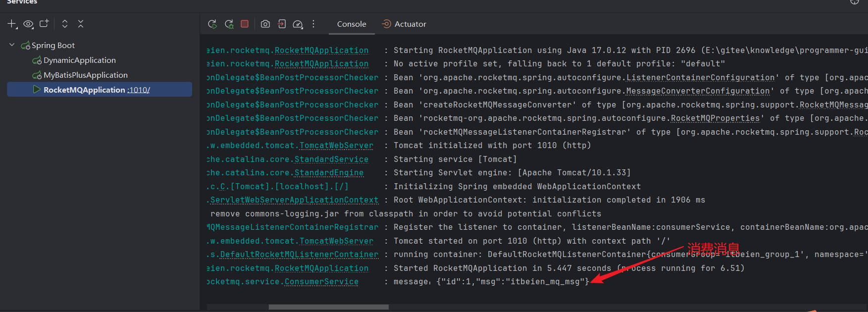868x312 pixels.
Task: Open the eye-shaped view options in Services
Action: click(x=29, y=24)
